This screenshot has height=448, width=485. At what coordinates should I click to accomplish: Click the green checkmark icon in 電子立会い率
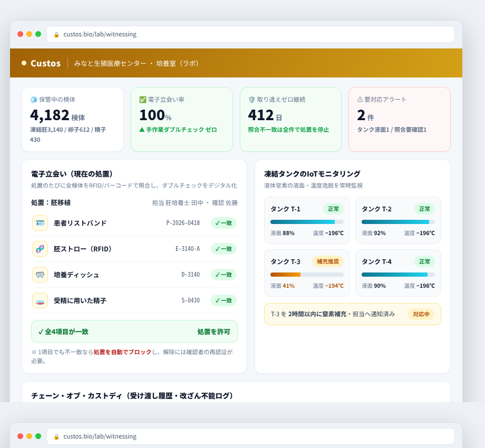(x=142, y=100)
